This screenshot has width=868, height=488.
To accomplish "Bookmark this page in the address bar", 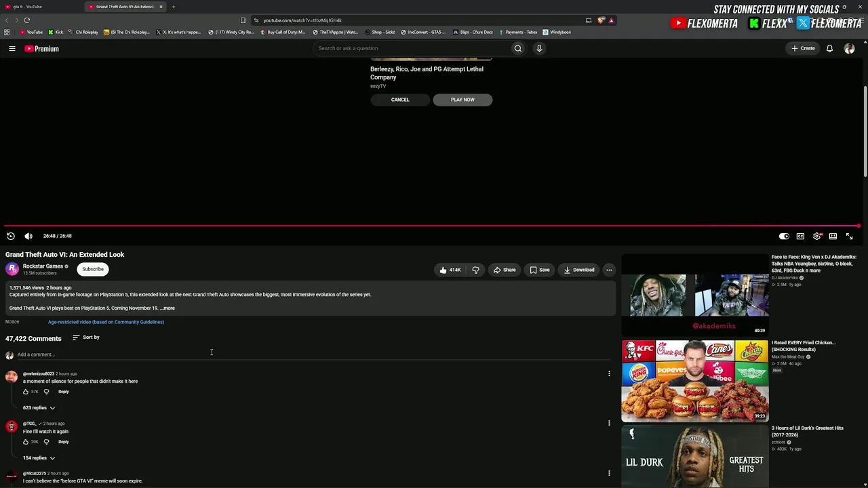I will click(243, 20).
